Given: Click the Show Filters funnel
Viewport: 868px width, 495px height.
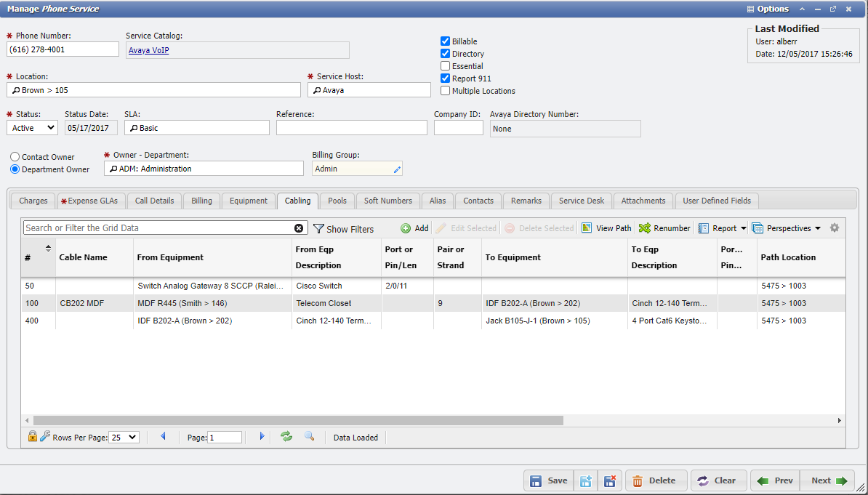Looking at the screenshot, I should (x=318, y=229).
